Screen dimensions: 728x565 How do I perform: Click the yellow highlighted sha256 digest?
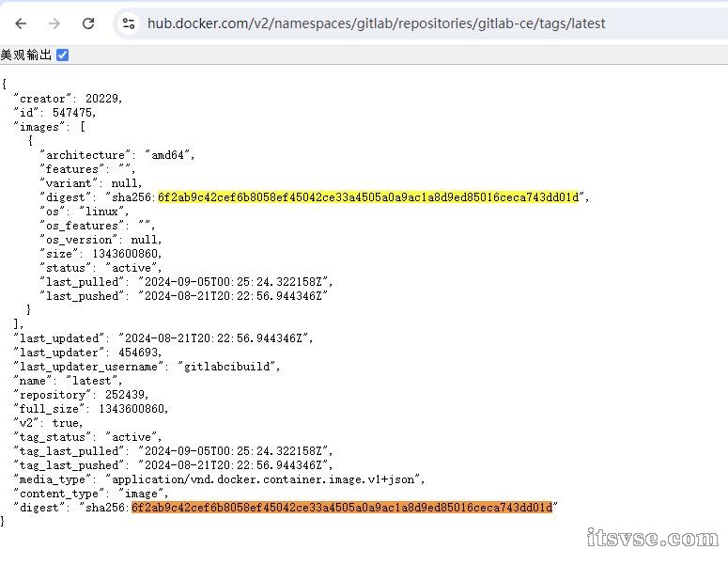click(368, 197)
